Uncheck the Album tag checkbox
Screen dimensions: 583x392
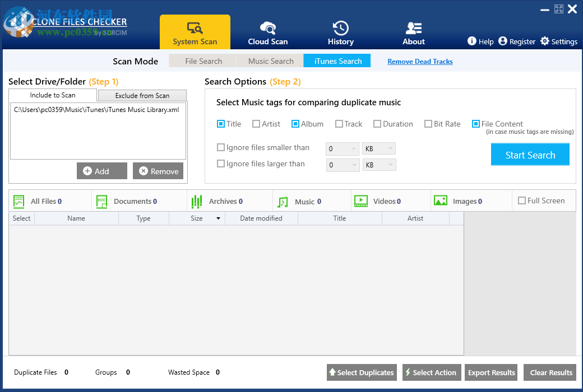click(295, 124)
